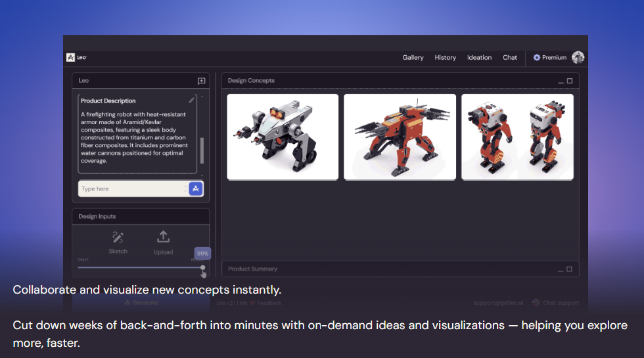The height and width of the screenshot is (358, 644).
Task: Select the Sketch input tool
Action: click(x=118, y=238)
